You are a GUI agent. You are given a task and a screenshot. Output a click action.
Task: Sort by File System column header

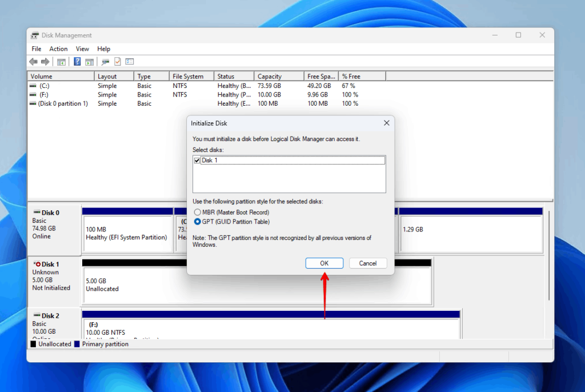(191, 76)
